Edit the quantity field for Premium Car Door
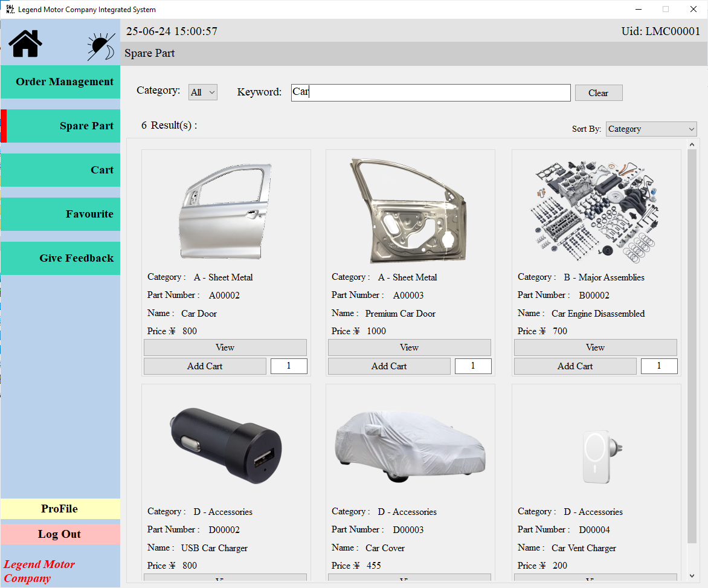The image size is (708, 588). tap(473, 366)
